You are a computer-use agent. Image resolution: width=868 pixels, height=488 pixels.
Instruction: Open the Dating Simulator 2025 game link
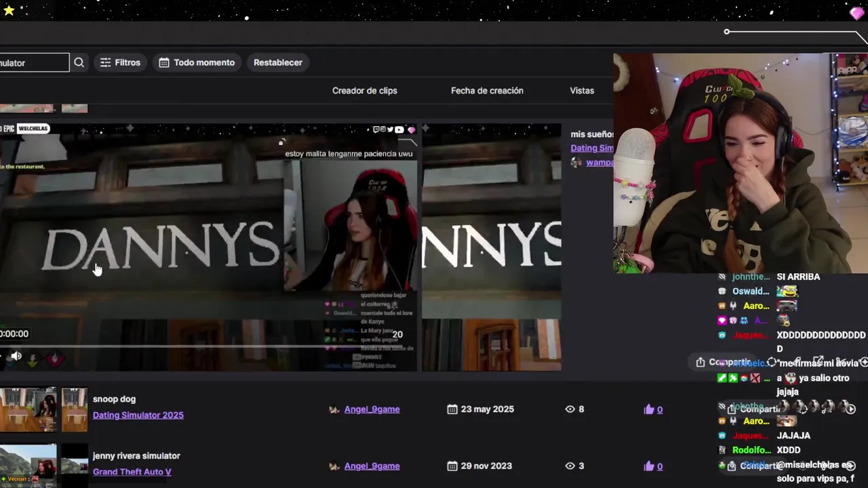[138, 415]
